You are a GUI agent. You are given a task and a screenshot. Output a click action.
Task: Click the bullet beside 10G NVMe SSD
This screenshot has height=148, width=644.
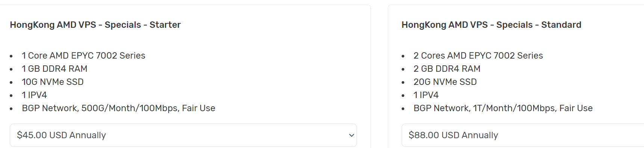click(11, 83)
